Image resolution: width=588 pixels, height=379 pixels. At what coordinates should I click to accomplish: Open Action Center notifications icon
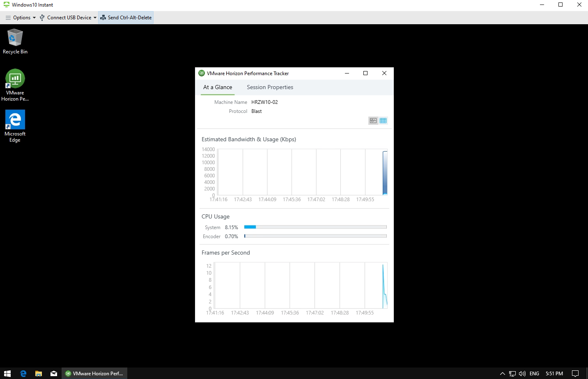click(x=575, y=374)
